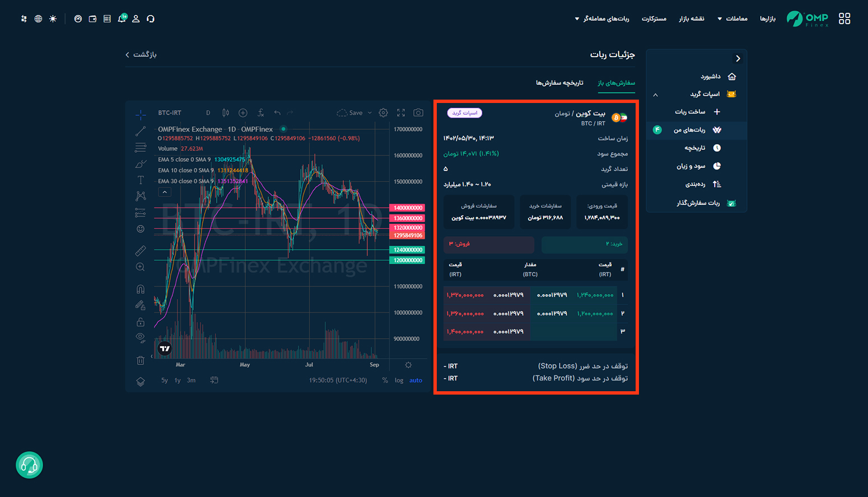This screenshot has height=497, width=868.
Task: Change the D chart interval
Action: pyautogui.click(x=208, y=112)
